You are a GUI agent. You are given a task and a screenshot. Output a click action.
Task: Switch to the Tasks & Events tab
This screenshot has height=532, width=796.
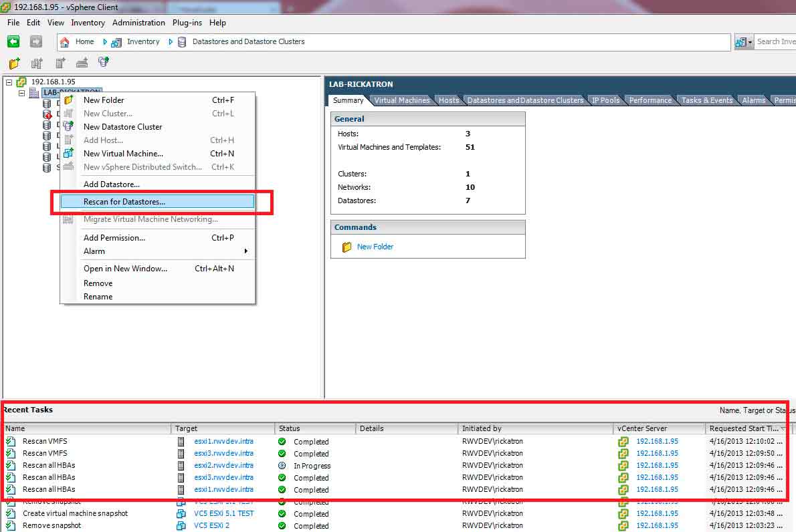coord(707,100)
